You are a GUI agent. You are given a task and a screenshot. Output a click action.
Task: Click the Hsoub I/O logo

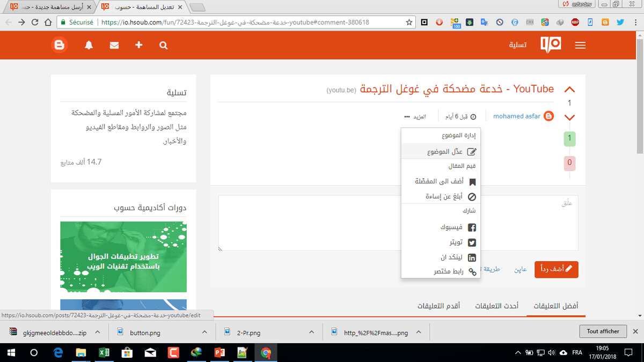tap(551, 45)
